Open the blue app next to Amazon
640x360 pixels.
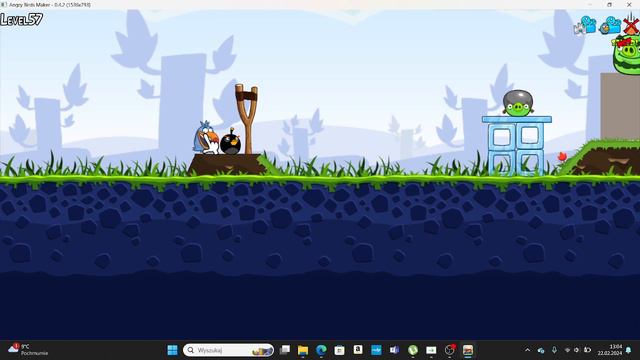[x=376, y=350]
